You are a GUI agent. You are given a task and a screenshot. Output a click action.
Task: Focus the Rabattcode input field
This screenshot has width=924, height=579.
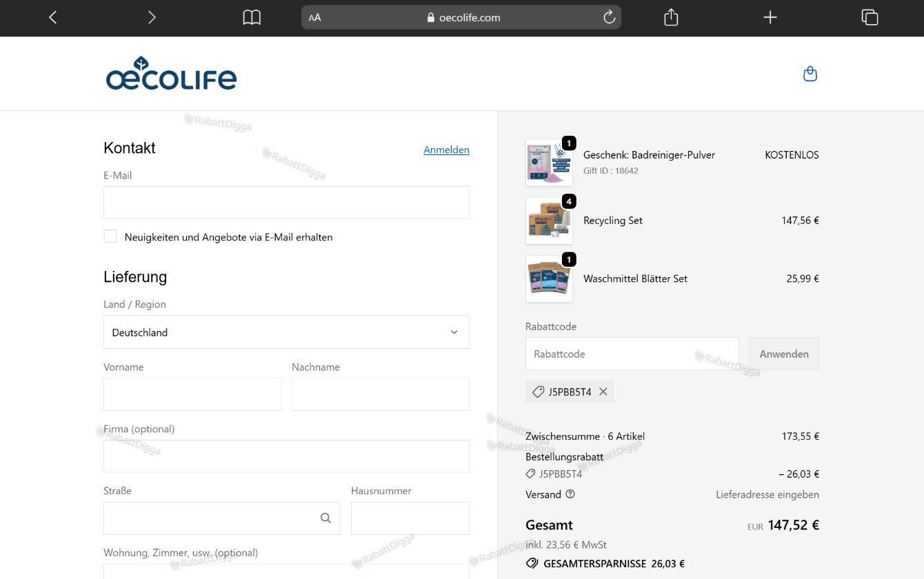point(632,354)
